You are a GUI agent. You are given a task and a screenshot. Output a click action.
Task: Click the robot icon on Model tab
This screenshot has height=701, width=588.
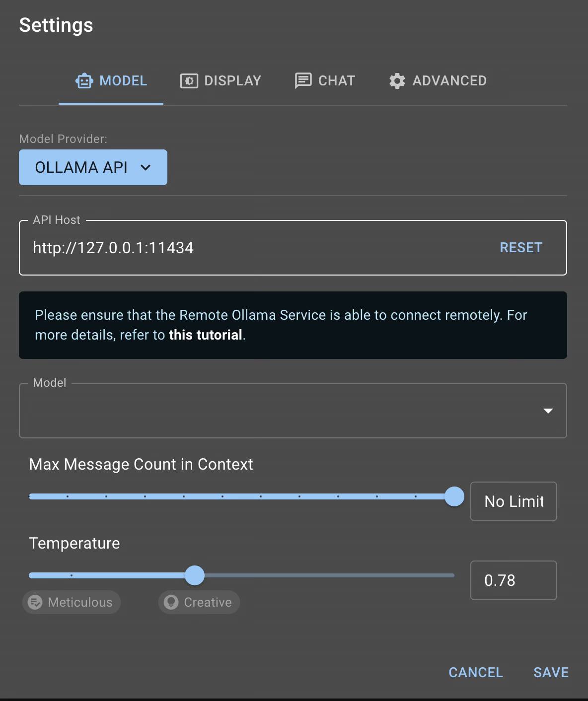(x=84, y=81)
